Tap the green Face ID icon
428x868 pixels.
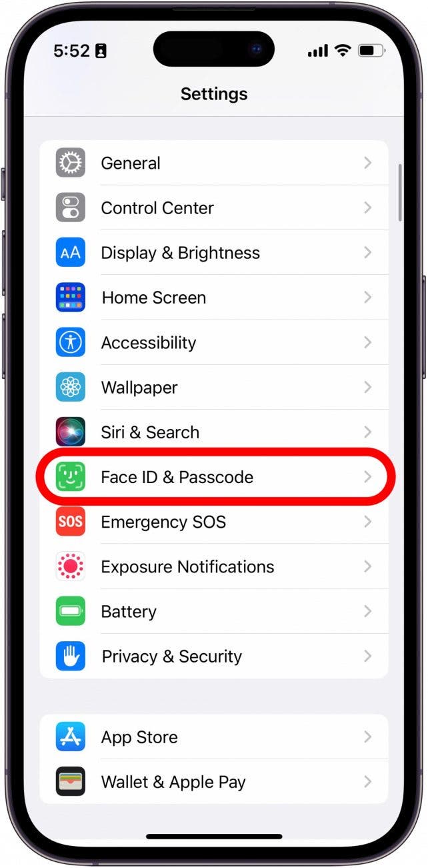coord(70,477)
